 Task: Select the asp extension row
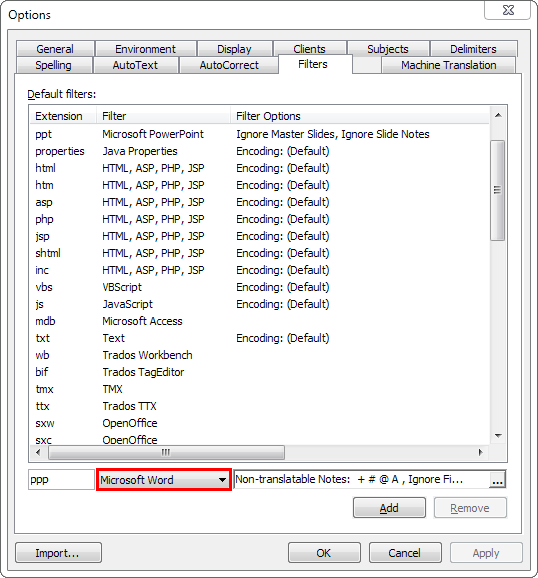coord(260,202)
